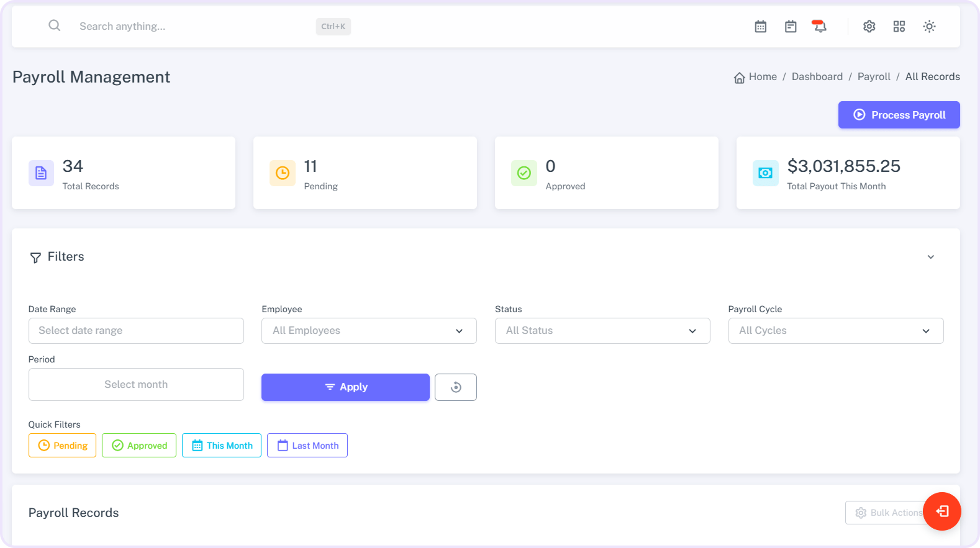
Task: Toggle the Approved quick filter
Action: (x=139, y=446)
